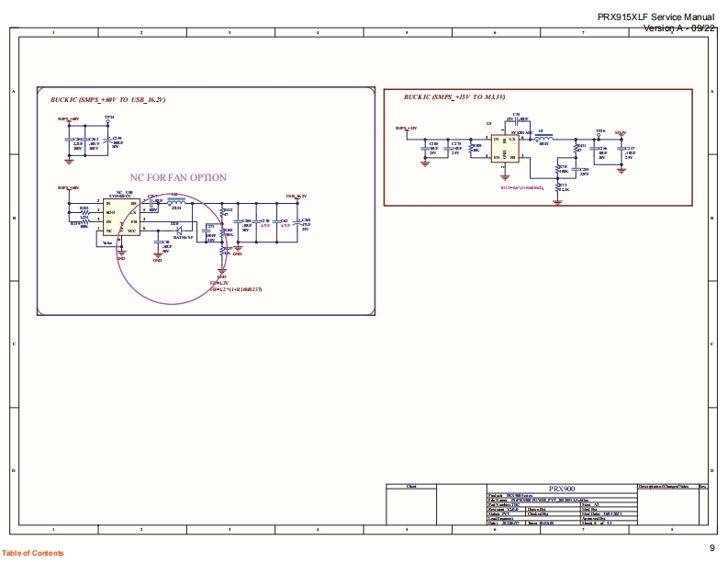Click the TP24 test point symbol

click(109, 122)
